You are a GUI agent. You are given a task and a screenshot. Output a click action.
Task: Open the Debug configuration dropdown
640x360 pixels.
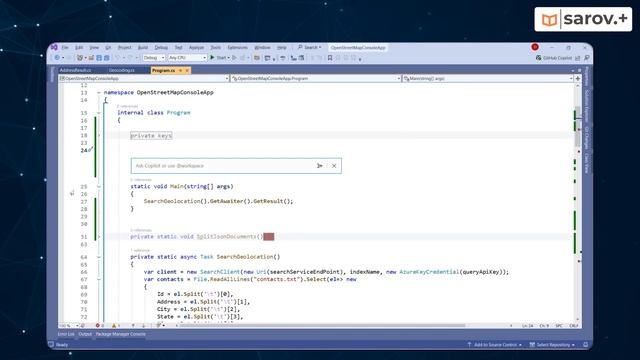click(154, 58)
